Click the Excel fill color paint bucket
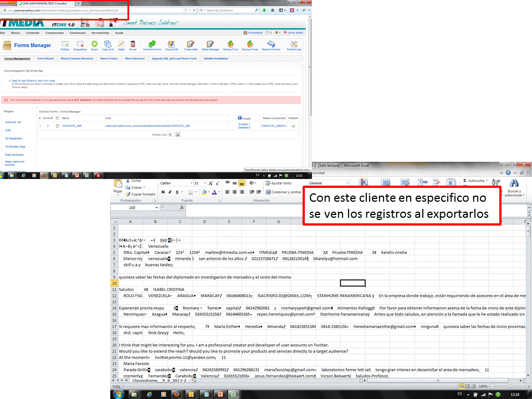The width and height of the screenshot is (532, 399). pyautogui.click(x=204, y=192)
